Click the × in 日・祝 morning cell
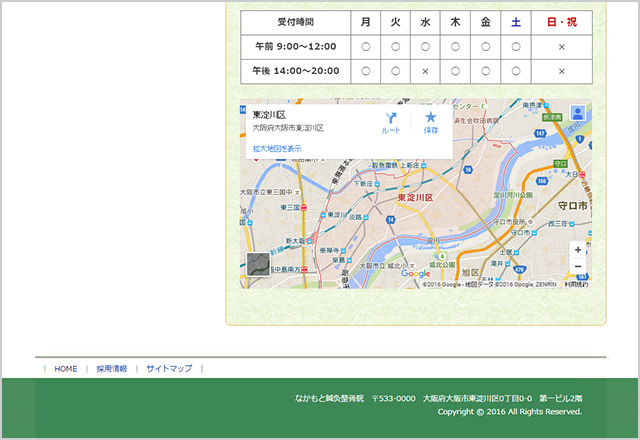 562,47
